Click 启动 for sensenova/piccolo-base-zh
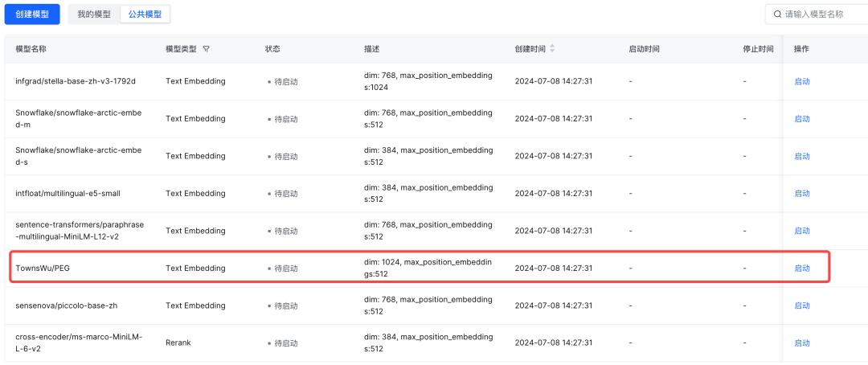The height and width of the screenshot is (365, 868). pyautogui.click(x=802, y=306)
